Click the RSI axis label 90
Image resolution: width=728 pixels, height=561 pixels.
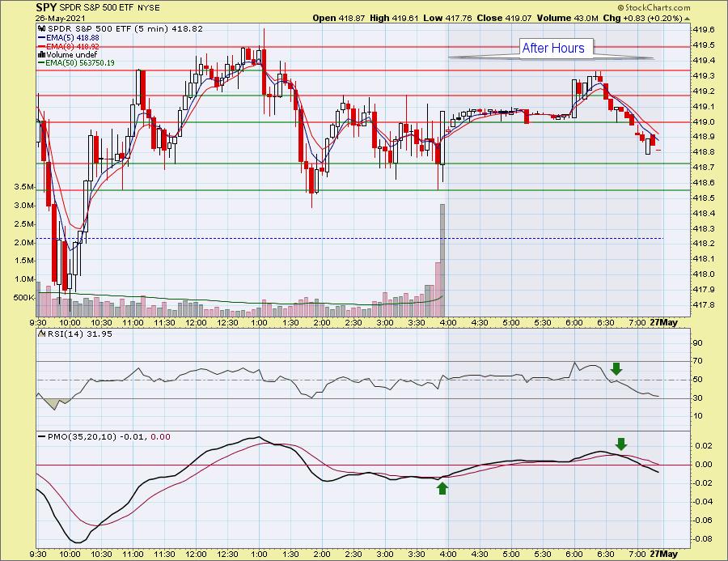697,343
